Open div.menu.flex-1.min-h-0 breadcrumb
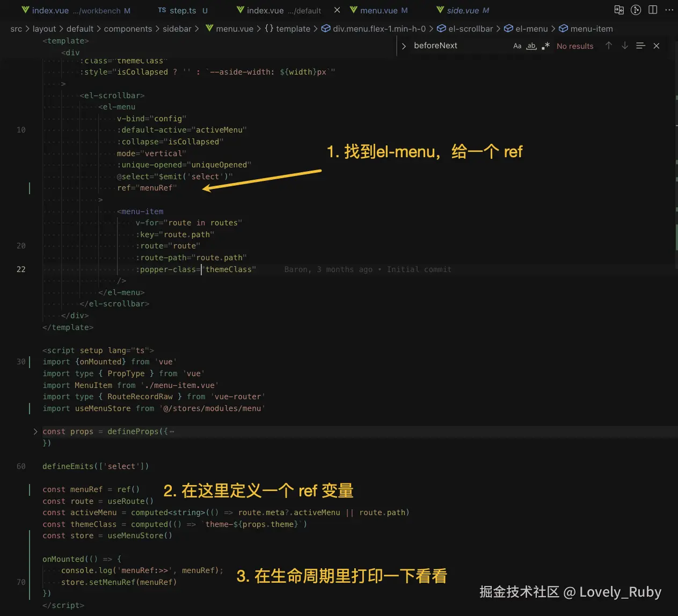This screenshot has width=678, height=616. pyautogui.click(x=379, y=28)
